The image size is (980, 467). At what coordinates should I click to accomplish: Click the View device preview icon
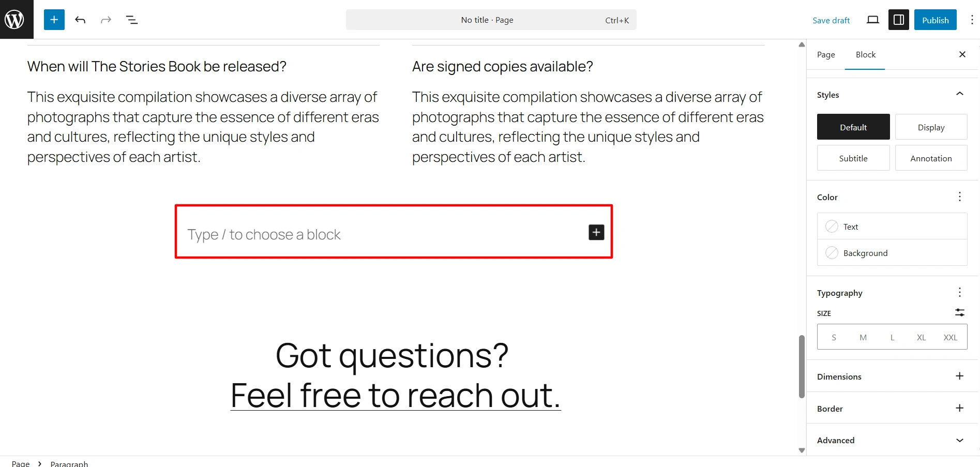point(872,20)
